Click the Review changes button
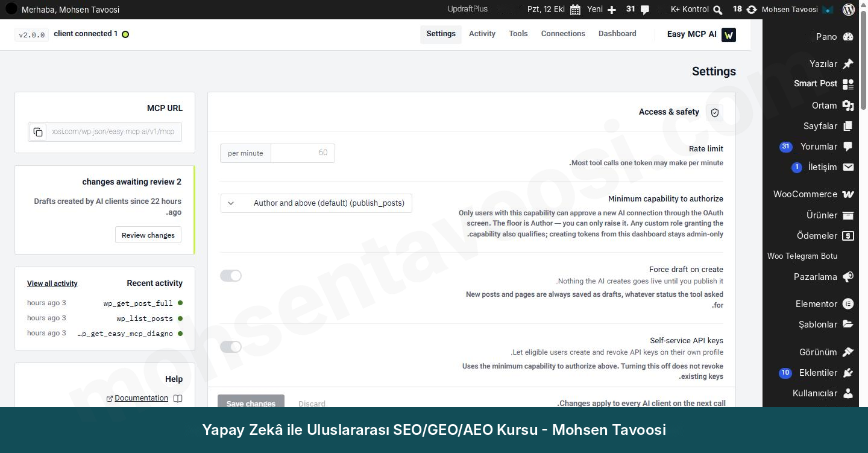This screenshot has width=868, height=453. point(148,235)
